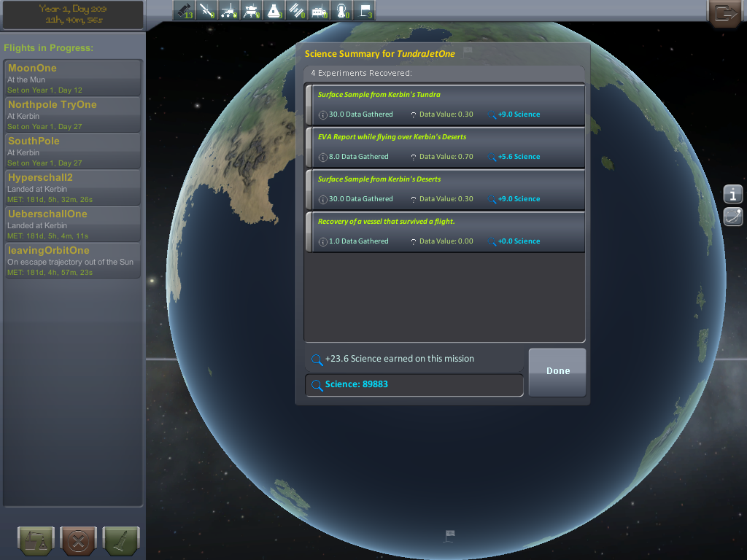The height and width of the screenshot is (560, 747).
Task: Toggle the EVA kerbals filter
Action: click(341, 10)
